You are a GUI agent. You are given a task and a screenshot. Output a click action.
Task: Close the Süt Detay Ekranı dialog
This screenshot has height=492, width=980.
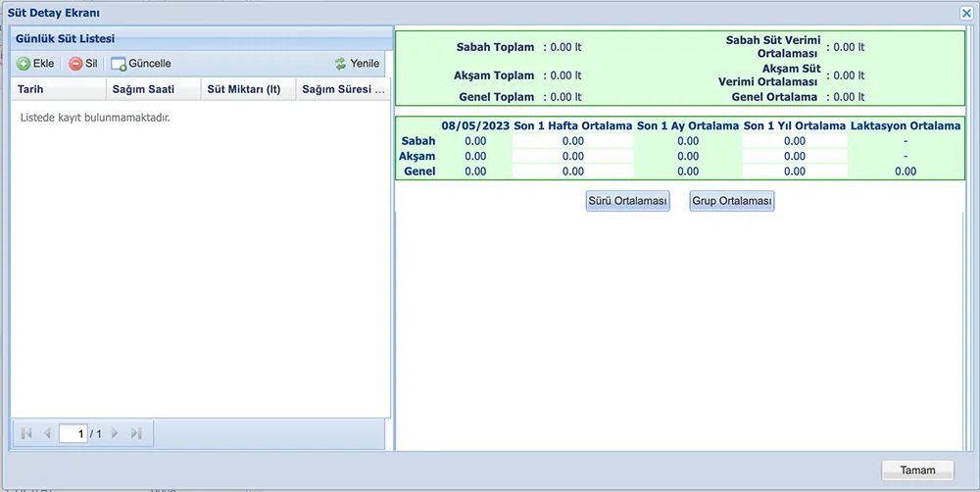pos(965,12)
